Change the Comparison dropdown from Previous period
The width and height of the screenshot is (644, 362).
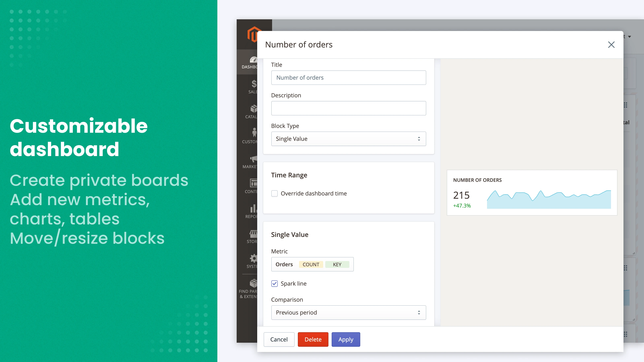(x=348, y=312)
